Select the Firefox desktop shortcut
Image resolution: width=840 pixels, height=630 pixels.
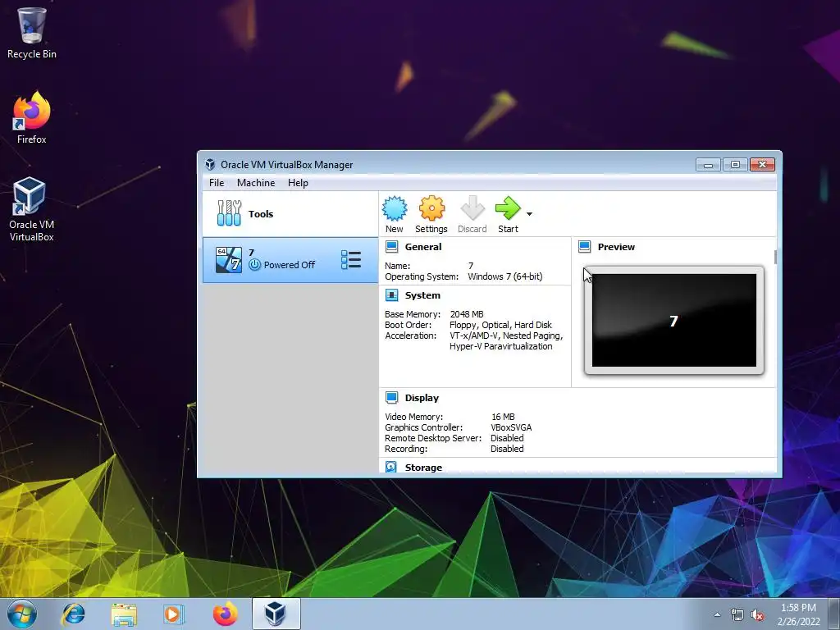coord(32,117)
